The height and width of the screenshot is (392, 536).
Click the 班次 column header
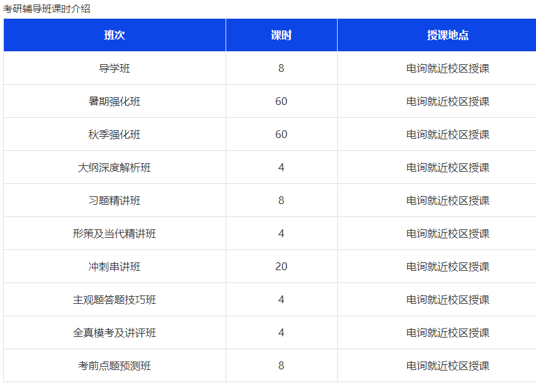point(113,35)
